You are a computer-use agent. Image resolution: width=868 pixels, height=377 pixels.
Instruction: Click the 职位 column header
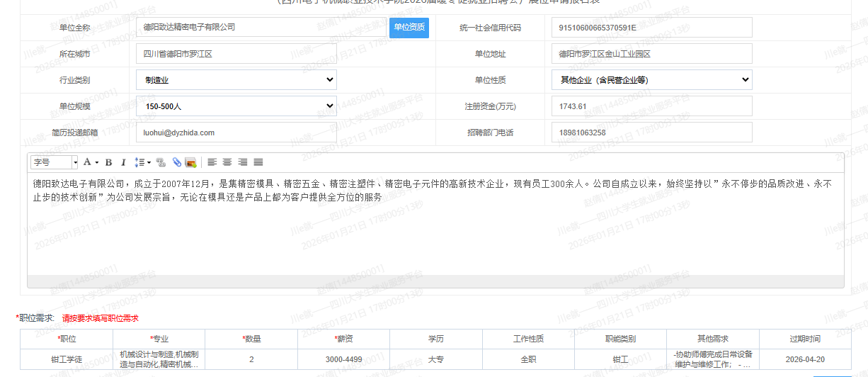click(67, 339)
